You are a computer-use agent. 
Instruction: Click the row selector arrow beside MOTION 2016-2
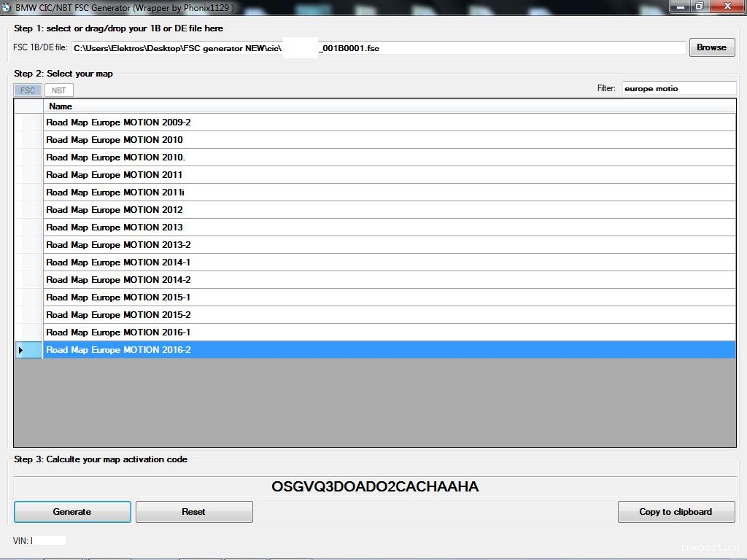point(21,350)
